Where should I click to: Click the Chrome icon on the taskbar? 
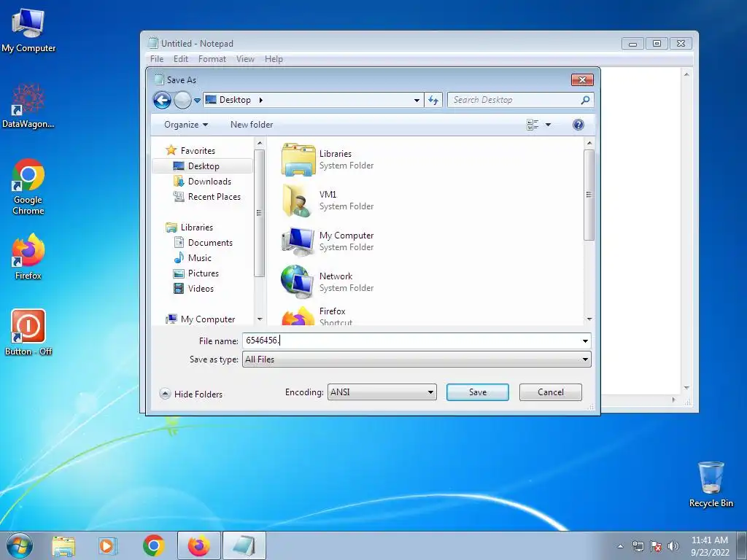pyautogui.click(x=153, y=545)
